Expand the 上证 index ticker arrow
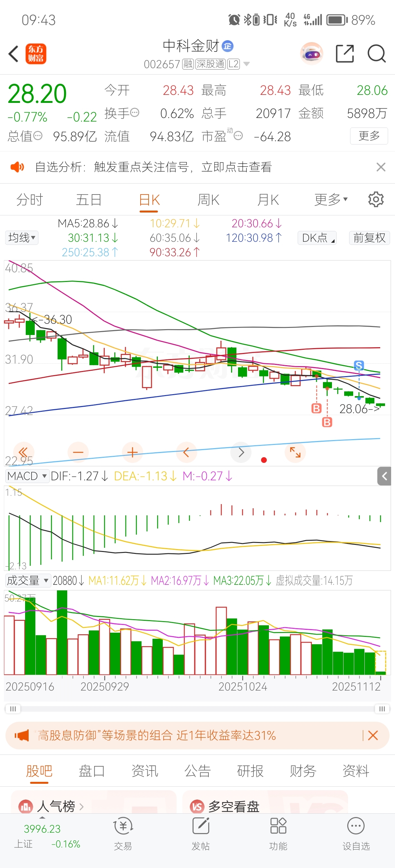The height and width of the screenshot is (868, 395). tap(42, 818)
